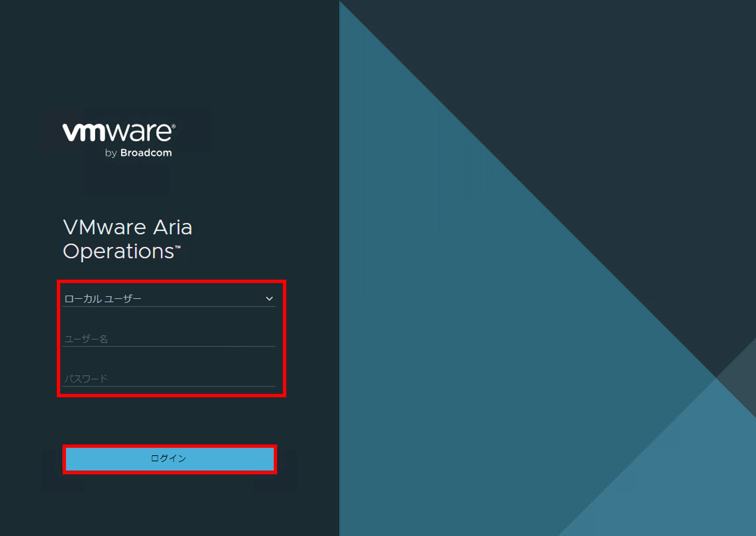The image size is (756, 536).
Task: Open the ローカル ユーザー authentication source dropdown
Action: click(x=169, y=299)
